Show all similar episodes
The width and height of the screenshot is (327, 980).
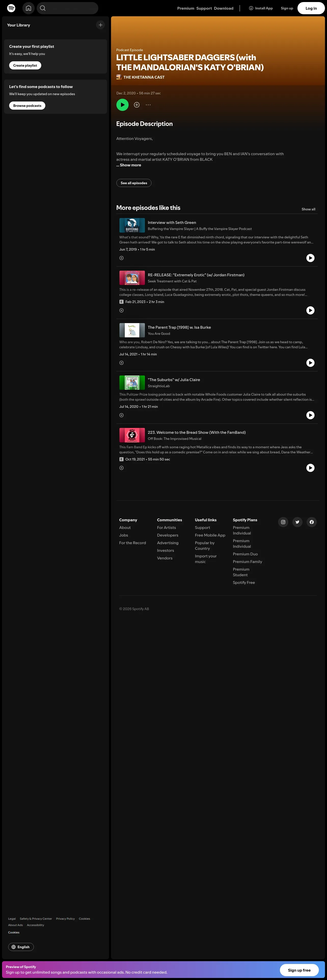308,209
